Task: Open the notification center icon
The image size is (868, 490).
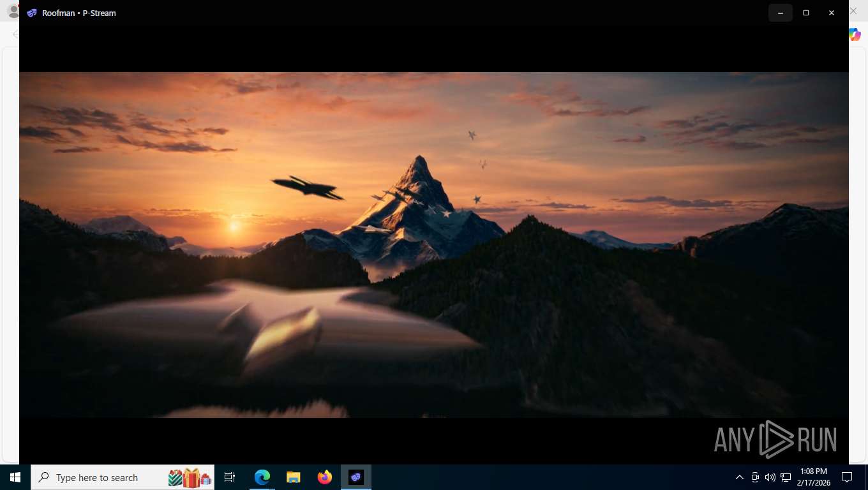Action: point(847,477)
